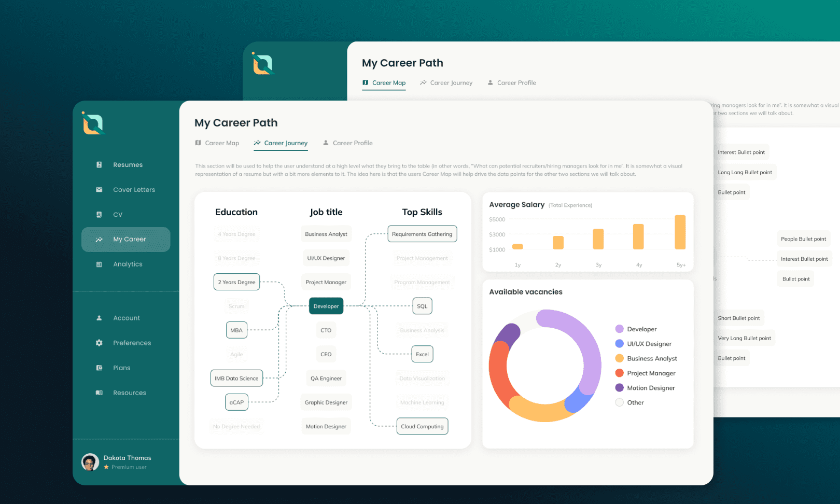Screen dimensions: 840x504
Task: Click the Cover Letters envelope icon
Action: click(99, 190)
